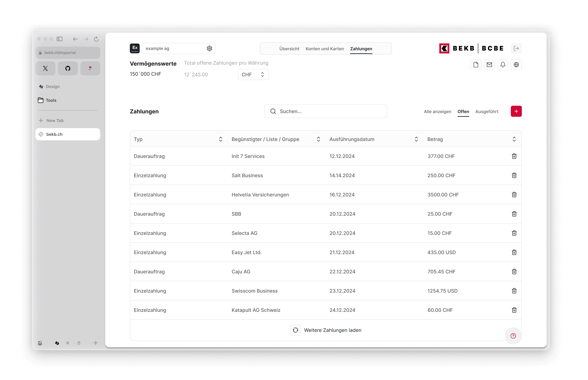The height and width of the screenshot is (380, 588).
Task: Click the 150`000 CHF assets value
Action: [x=145, y=74]
